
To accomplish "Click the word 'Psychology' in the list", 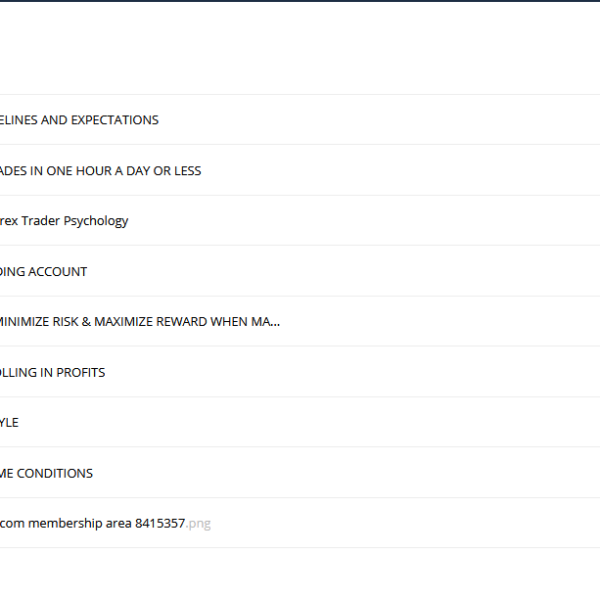I will 96,222.
